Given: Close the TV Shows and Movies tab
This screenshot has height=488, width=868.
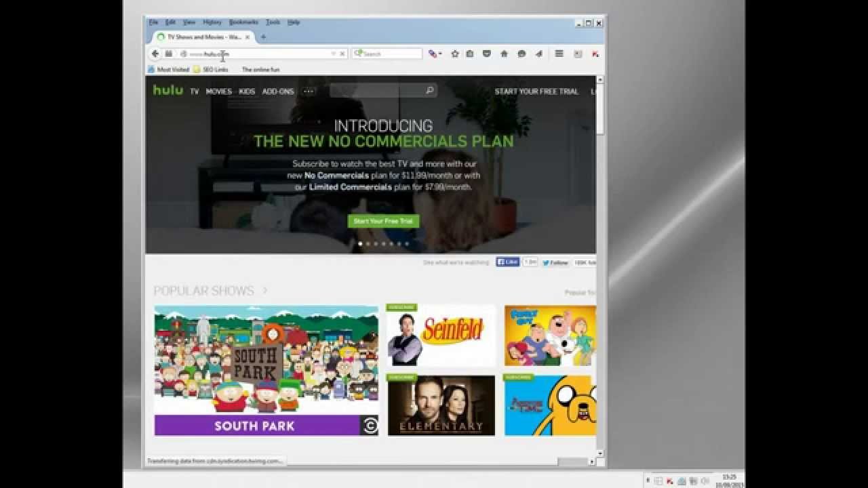Looking at the screenshot, I should click(x=248, y=37).
